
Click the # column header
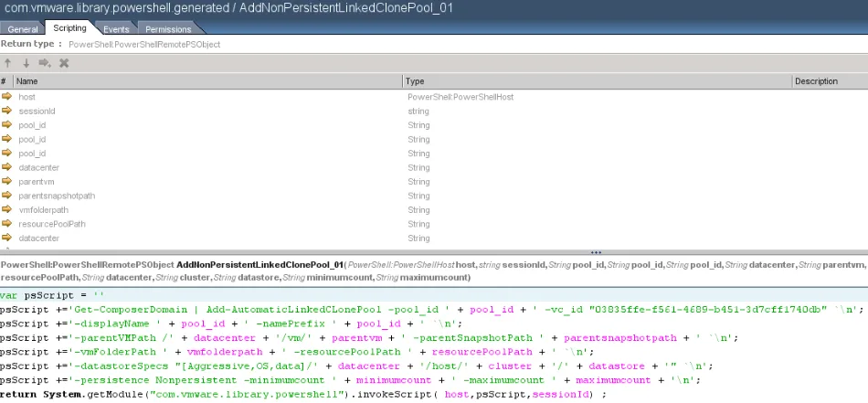6,80
